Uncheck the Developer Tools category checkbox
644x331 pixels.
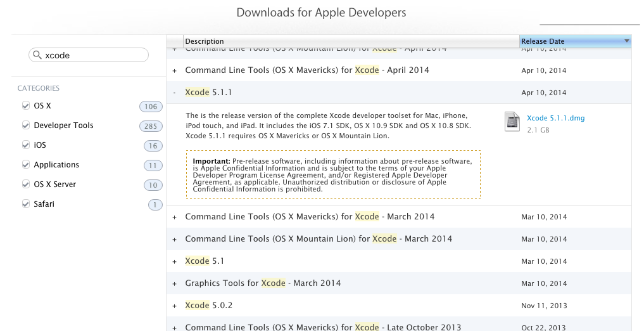tap(26, 126)
